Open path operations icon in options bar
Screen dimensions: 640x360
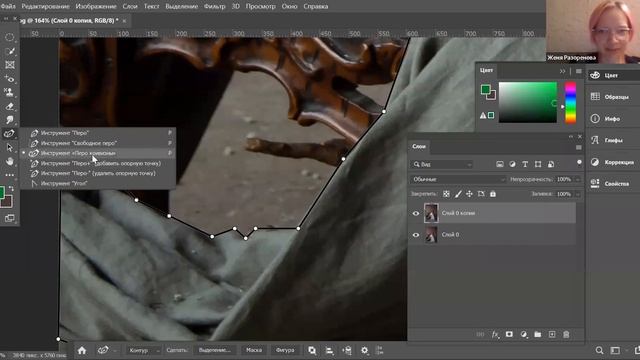pyautogui.click(x=312, y=350)
